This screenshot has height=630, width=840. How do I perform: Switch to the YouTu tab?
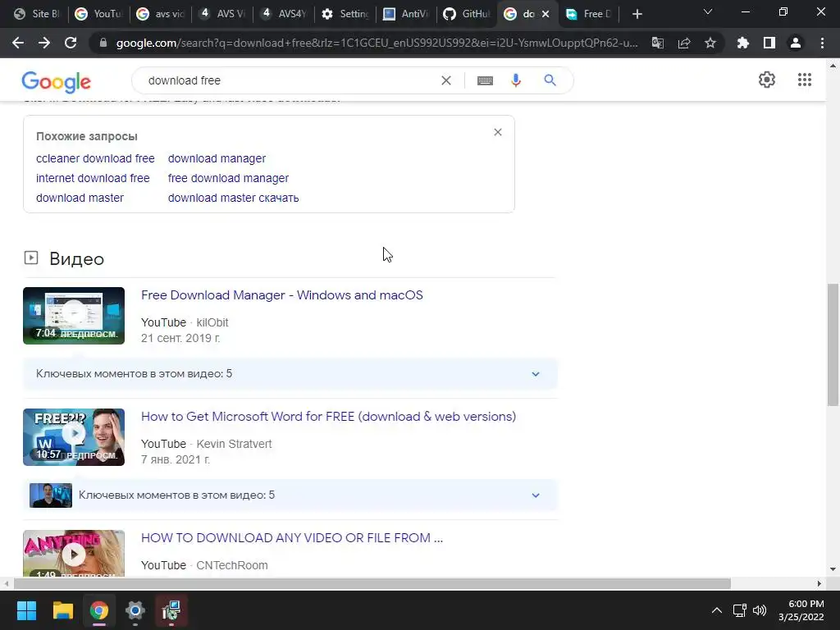pyautogui.click(x=98, y=14)
